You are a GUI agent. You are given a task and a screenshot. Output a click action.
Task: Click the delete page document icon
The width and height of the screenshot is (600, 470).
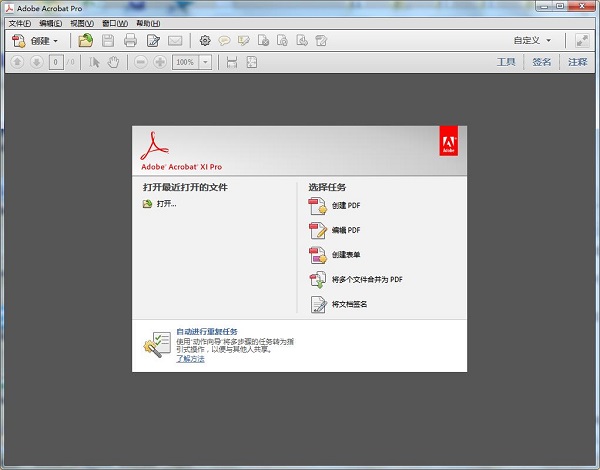(263, 40)
